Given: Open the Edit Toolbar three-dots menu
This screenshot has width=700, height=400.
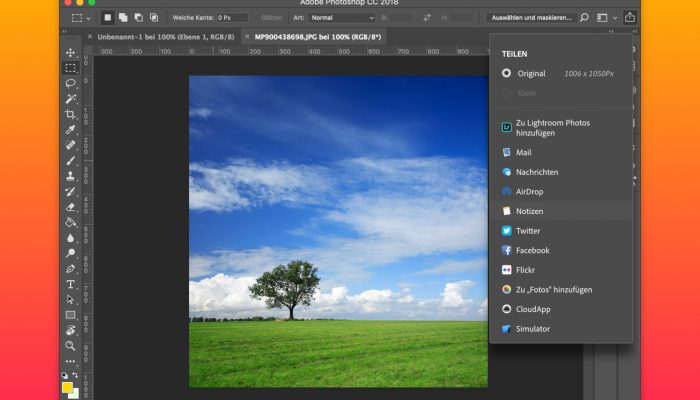Looking at the screenshot, I should 71,361.
